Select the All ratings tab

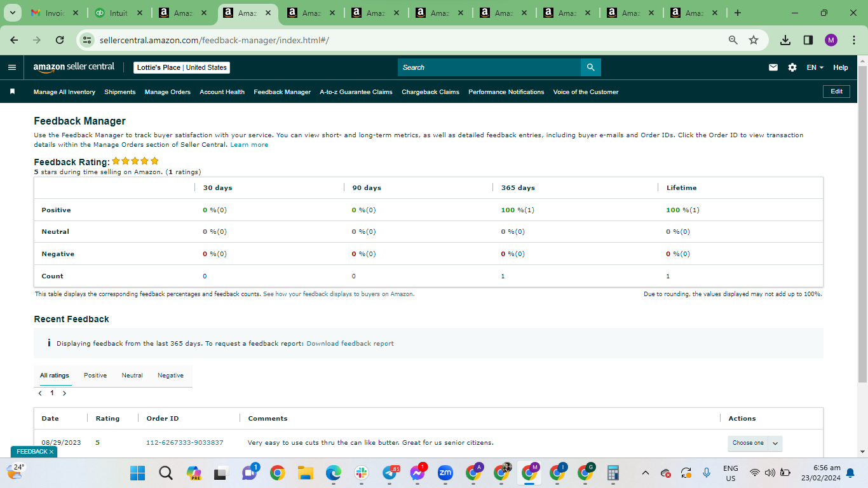(x=55, y=376)
